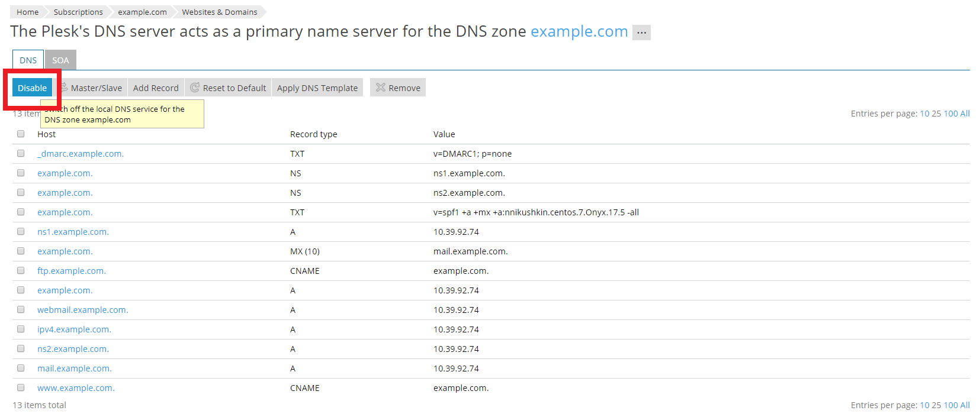
Task: Show All entries via bottom pagination
Action: click(x=965, y=405)
